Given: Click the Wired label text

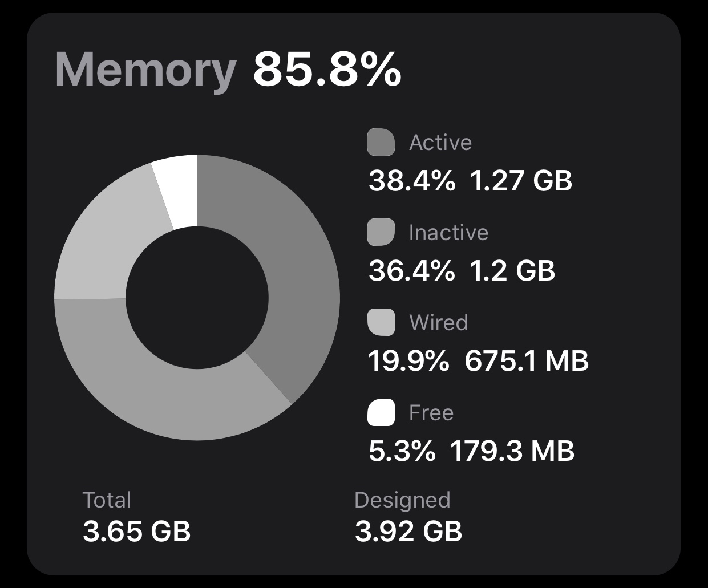Looking at the screenshot, I should (438, 323).
